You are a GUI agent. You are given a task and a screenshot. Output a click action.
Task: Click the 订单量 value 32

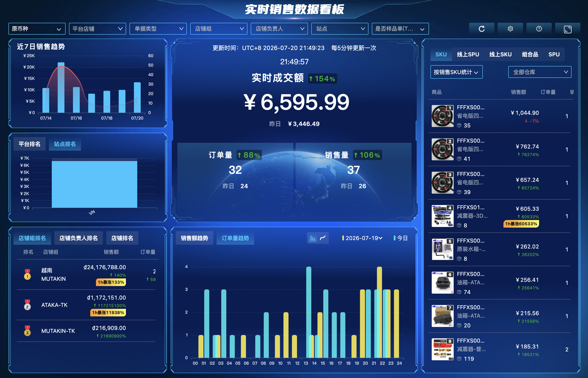point(235,170)
